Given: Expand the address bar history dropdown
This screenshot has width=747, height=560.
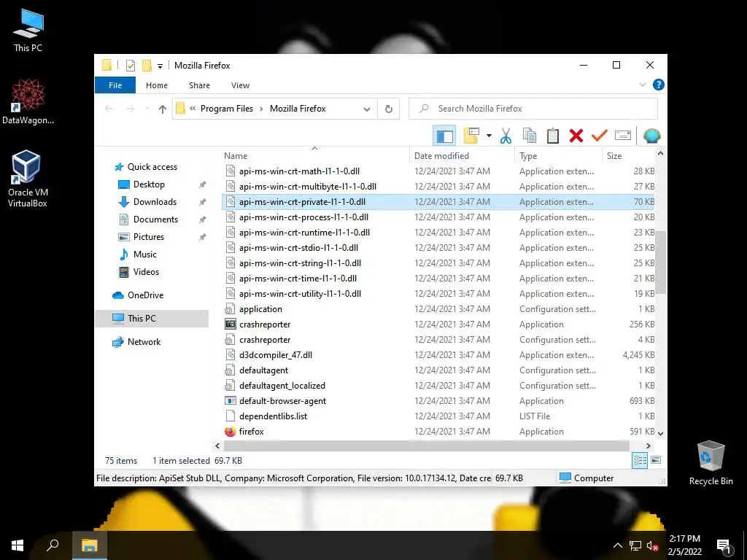Looking at the screenshot, I should (x=367, y=109).
